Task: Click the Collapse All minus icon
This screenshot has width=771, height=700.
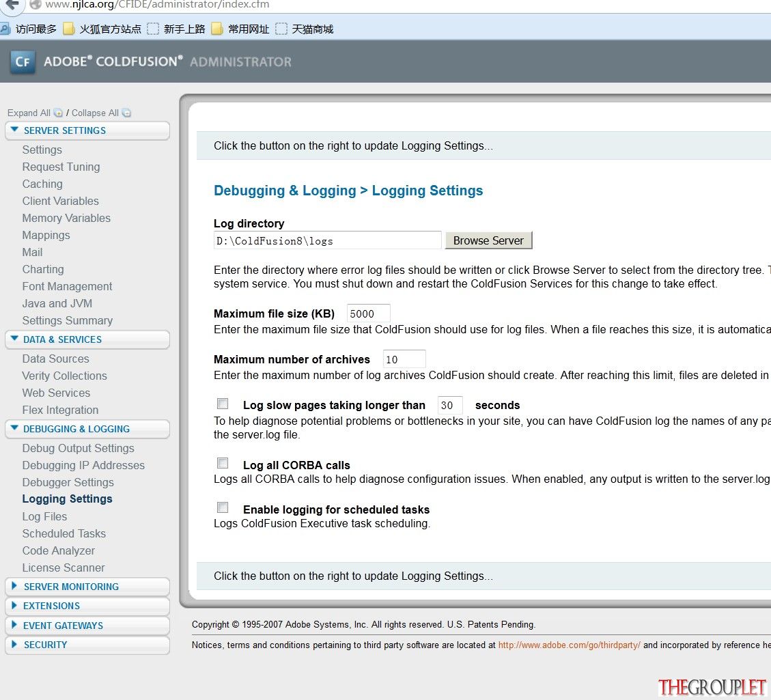Action: point(126,113)
